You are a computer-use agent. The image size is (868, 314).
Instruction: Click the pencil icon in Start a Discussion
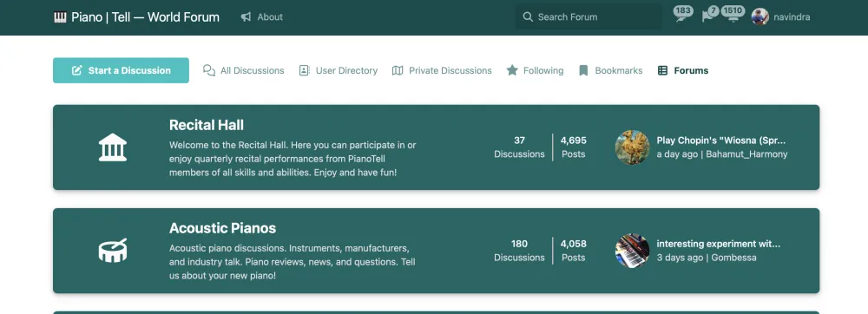pos(77,70)
